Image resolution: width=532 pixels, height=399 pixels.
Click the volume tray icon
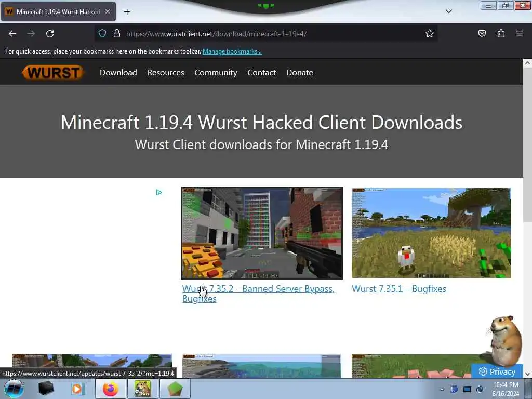coord(480,389)
